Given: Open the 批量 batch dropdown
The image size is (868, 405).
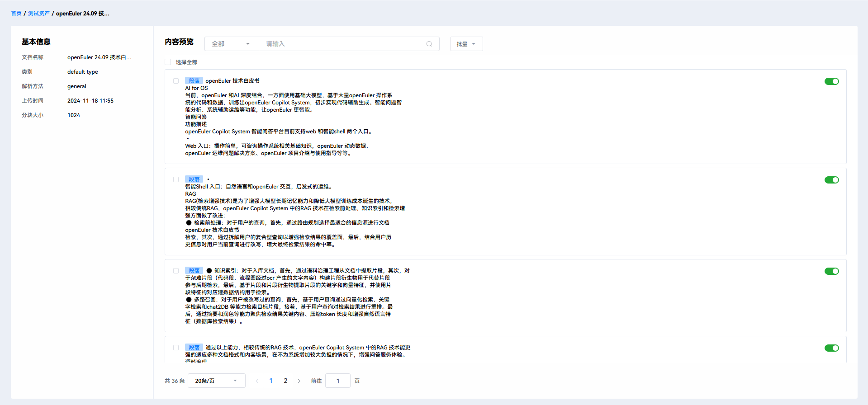Looking at the screenshot, I should (x=466, y=44).
